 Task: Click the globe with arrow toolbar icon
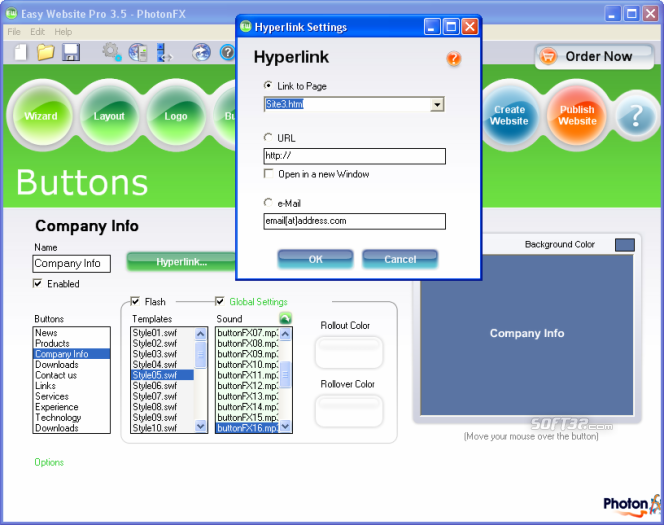click(201, 52)
